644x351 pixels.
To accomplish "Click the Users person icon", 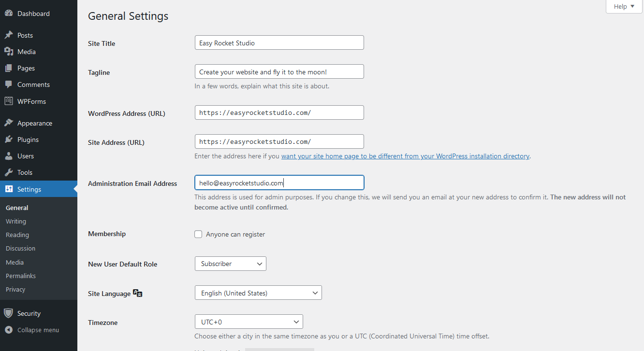I will point(9,156).
